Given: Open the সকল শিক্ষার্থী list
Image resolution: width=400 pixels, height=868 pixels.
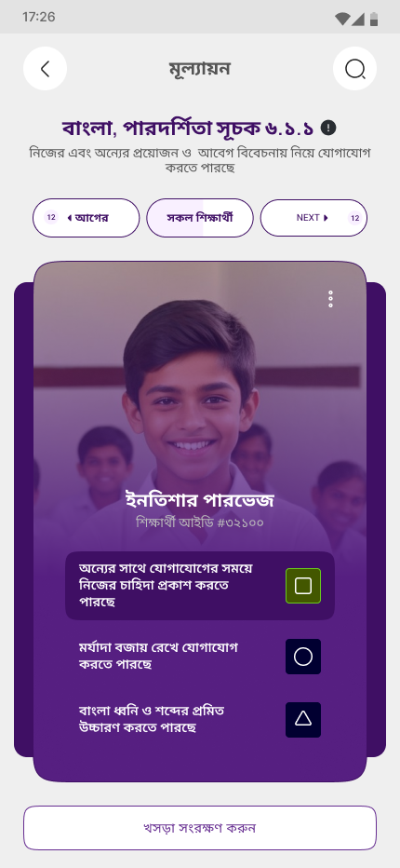Looking at the screenshot, I should [x=200, y=218].
